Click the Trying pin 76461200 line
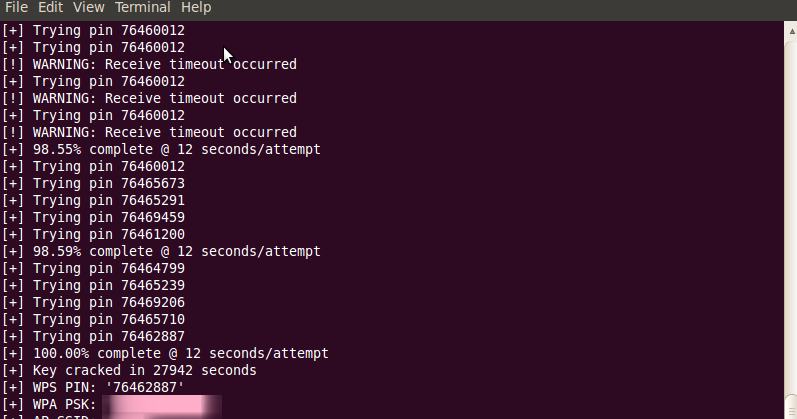The width and height of the screenshot is (797, 419). (x=94, y=234)
